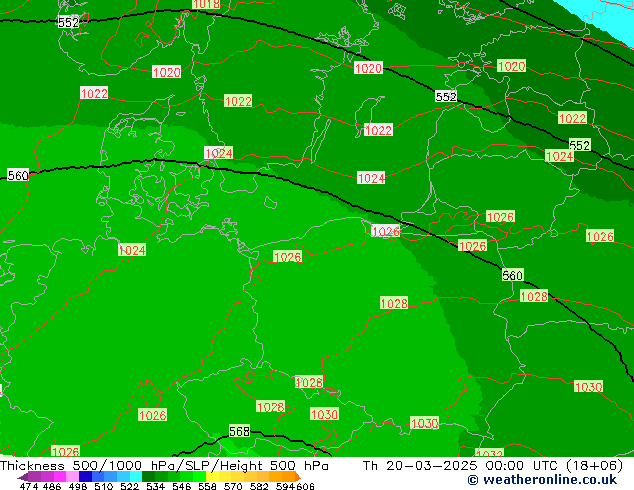Click the legend value 558

point(207,486)
